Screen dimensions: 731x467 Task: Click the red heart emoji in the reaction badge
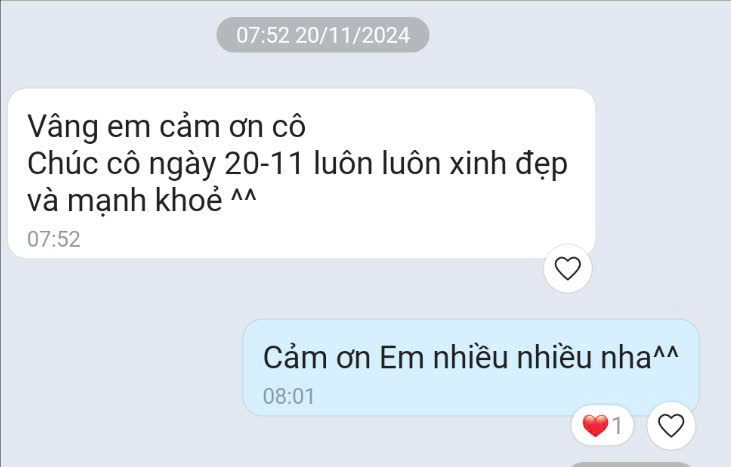(x=595, y=426)
